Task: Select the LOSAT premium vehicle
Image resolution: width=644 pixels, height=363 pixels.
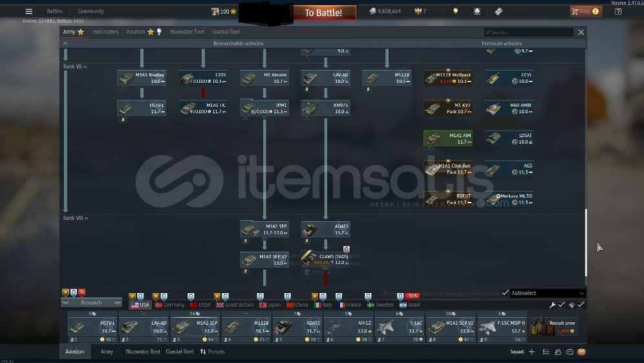Action: [x=510, y=139]
